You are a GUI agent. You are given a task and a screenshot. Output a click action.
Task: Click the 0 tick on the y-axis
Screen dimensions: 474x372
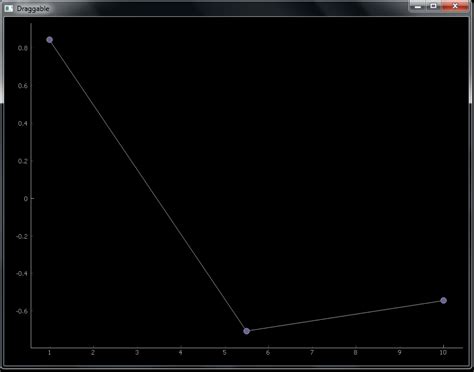coord(26,198)
